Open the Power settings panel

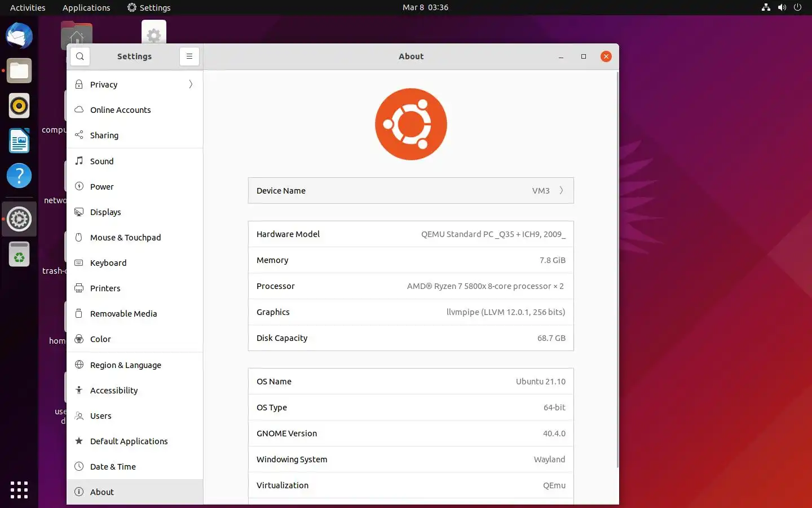pyautogui.click(x=135, y=186)
